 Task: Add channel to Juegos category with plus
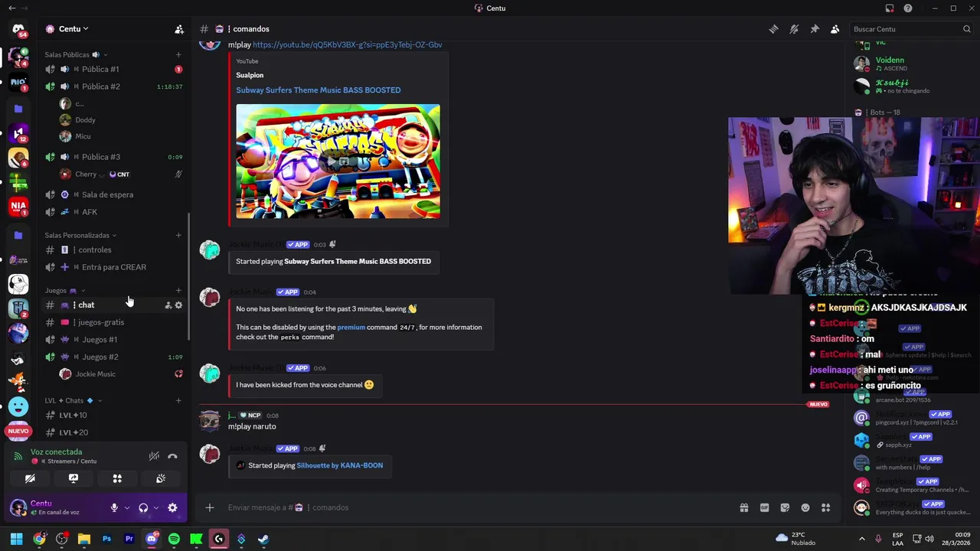178,290
